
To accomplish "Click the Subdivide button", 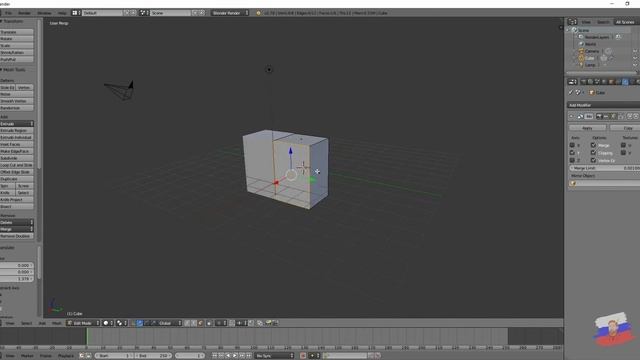I will [16, 158].
